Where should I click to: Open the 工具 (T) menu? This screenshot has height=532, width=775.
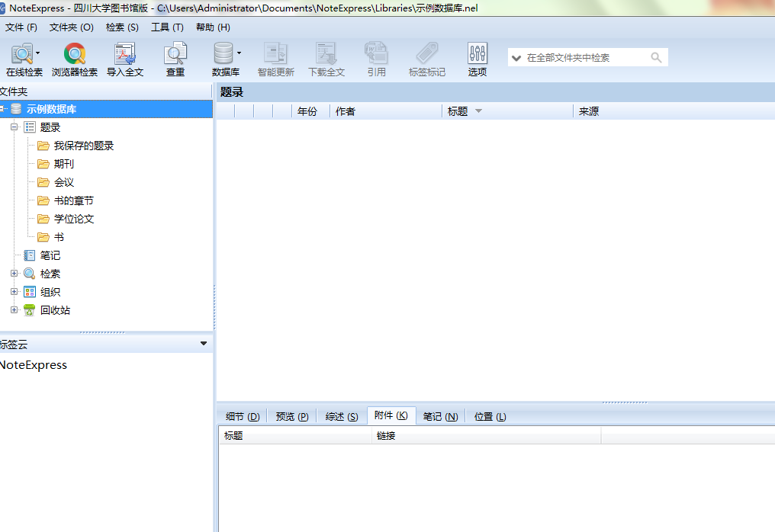pos(167,27)
